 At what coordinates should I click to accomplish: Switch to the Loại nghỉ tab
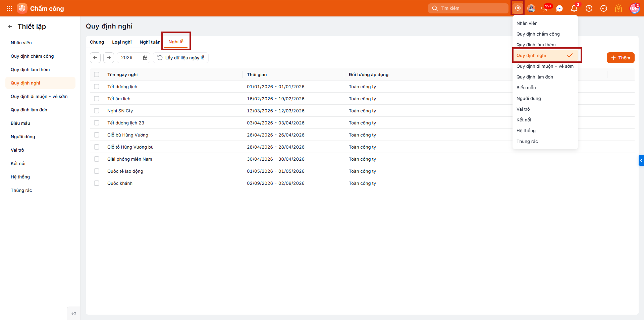tap(122, 42)
